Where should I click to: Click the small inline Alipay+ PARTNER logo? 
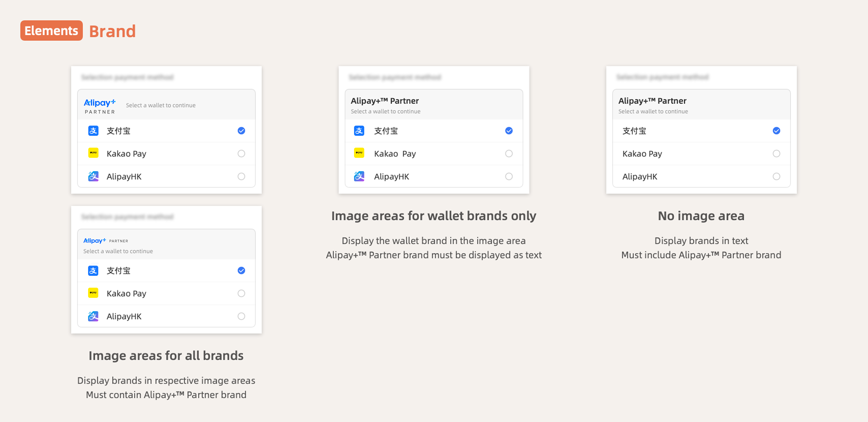tap(105, 241)
